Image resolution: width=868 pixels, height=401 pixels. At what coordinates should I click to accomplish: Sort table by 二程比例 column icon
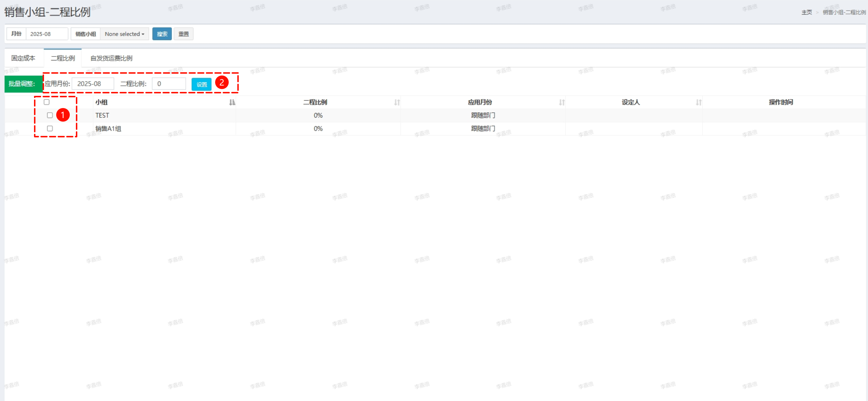pos(397,102)
